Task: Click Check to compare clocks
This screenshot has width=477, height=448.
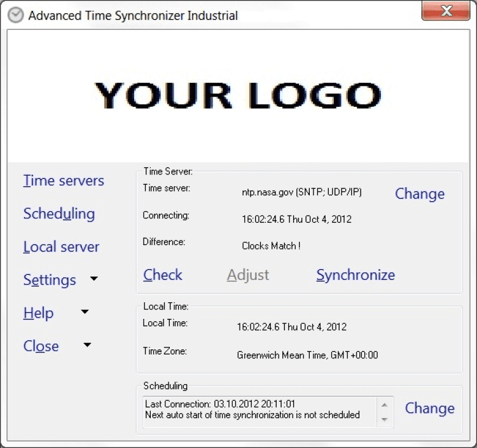Action: 163,275
